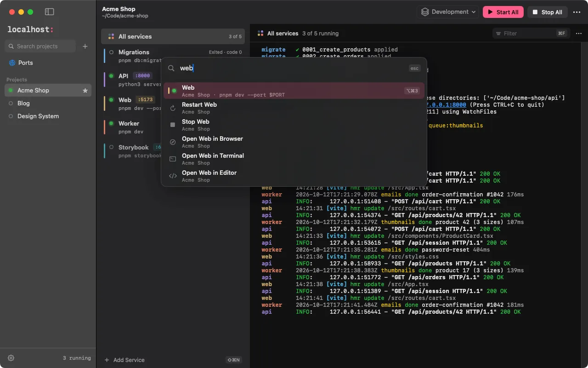Open settings via the gear icon
Viewport: 588px width, 368px height.
[11, 358]
